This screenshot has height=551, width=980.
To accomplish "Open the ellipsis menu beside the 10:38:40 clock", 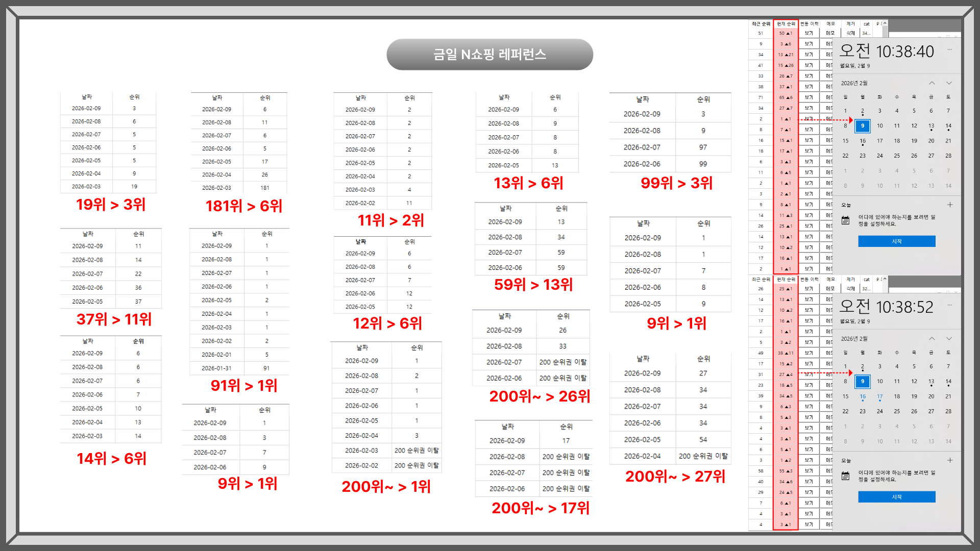I will pos(950,49).
